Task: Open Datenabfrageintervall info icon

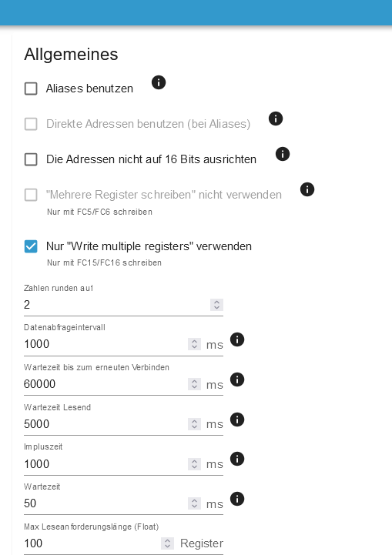Action: [237, 339]
